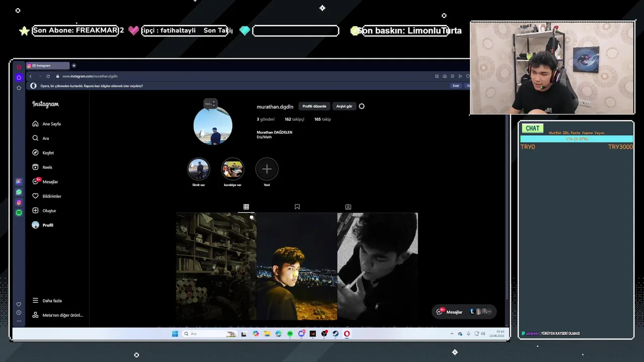Open the Opera menu logo
The width and height of the screenshot is (644, 362).
click(19, 66)
